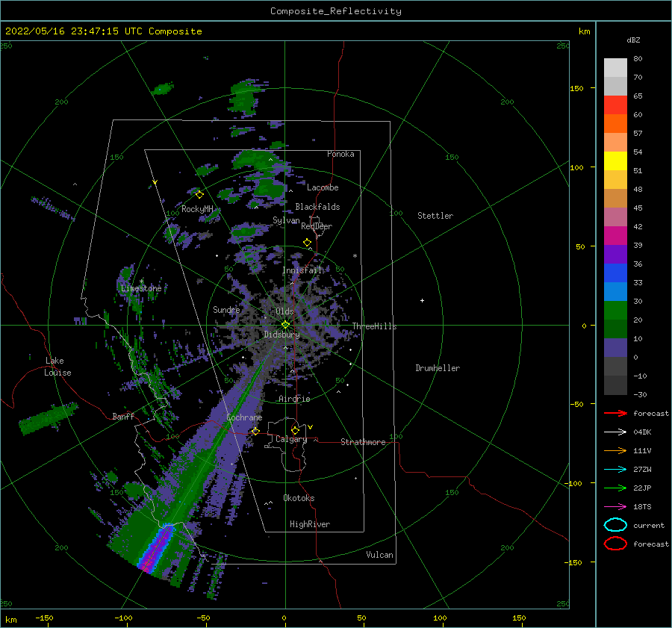Click the Didsbury city label
This screenshot has width=672, height=628.
coord(281,335)
